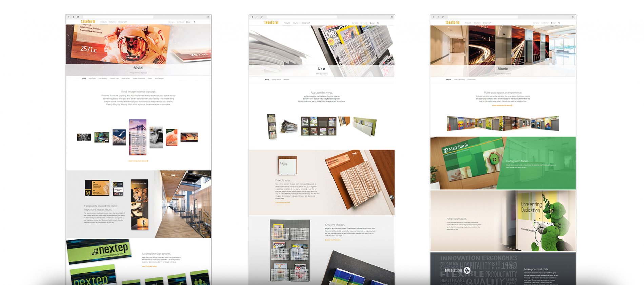Close the Moxie browser window
Image resolution: width=644 pixels, height=285 pixels.
573,17
